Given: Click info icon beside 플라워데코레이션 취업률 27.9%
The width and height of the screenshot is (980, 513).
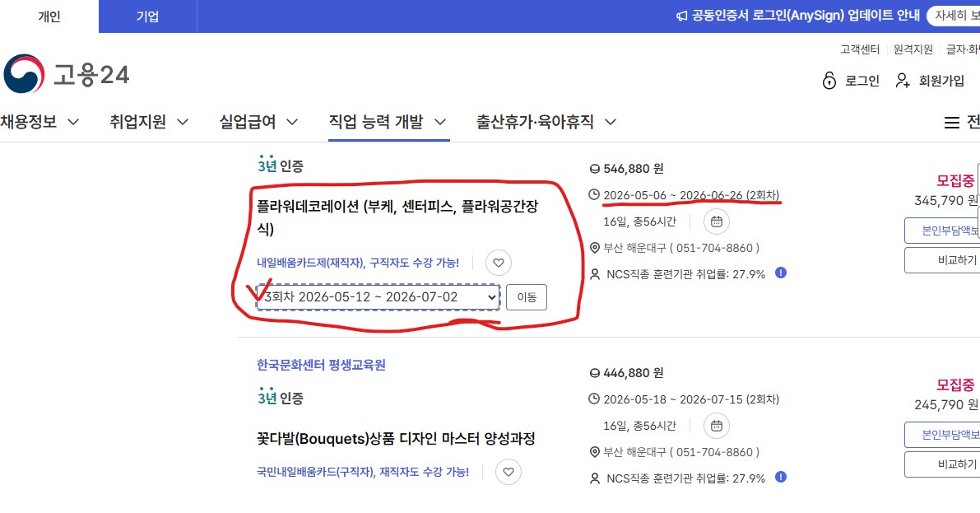Looking at the screenshot, I should click(780, 273).
